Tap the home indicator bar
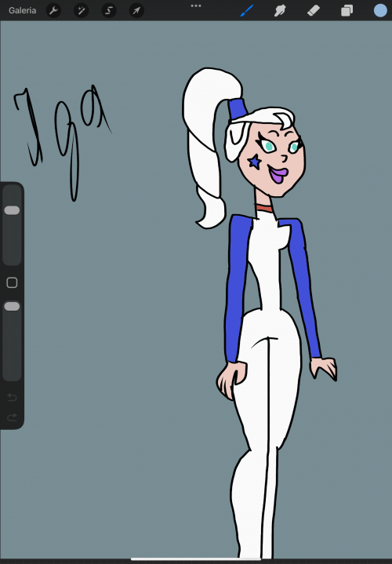Screen dimensions: 392x564 tap(196, 559)
